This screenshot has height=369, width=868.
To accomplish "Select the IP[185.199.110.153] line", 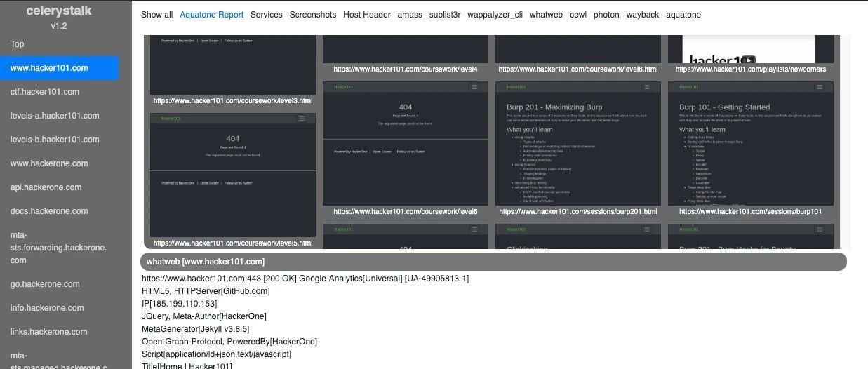I will coord(180,304).
